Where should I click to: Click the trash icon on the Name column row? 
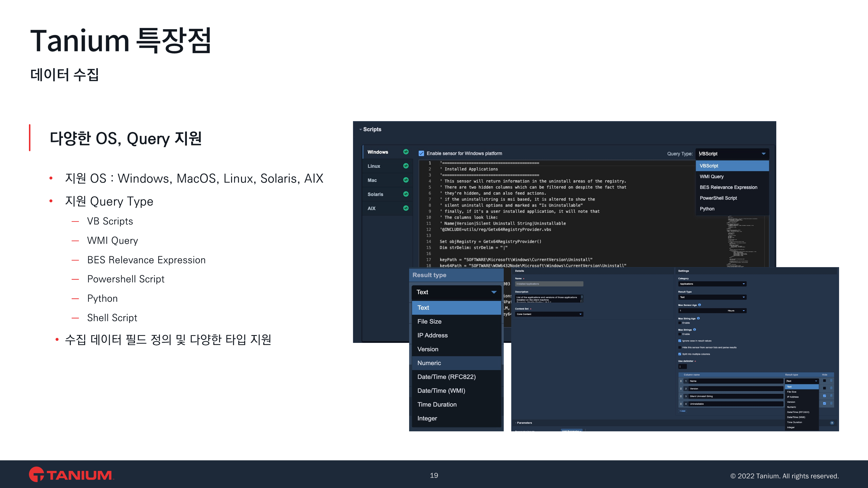click(x=831, y=381)
